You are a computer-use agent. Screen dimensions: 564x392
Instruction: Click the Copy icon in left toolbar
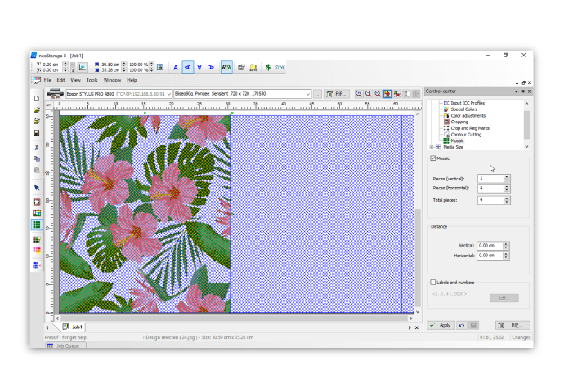pos(36,158)
